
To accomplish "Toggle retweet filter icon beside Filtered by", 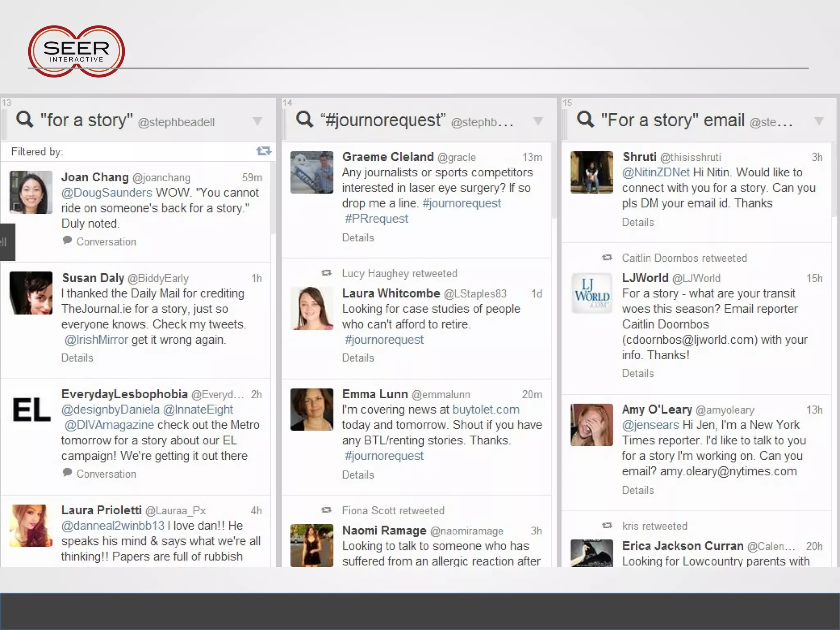I will click(x=264, y=151).
